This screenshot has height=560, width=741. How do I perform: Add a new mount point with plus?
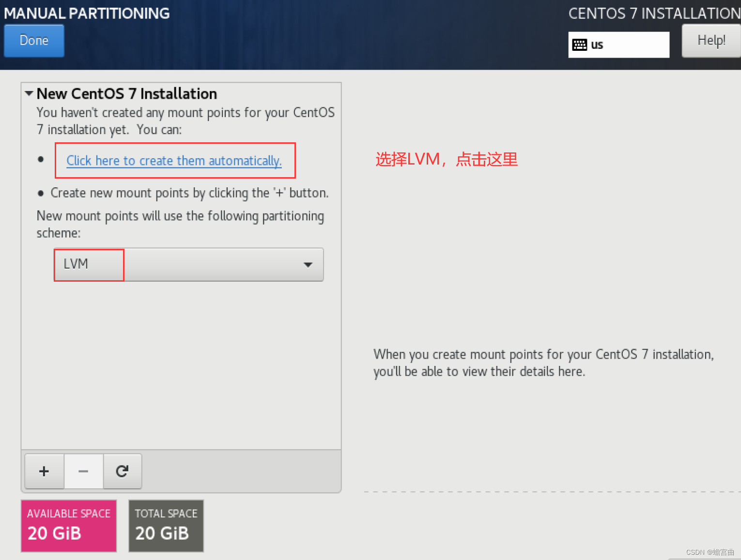[44, 471]
